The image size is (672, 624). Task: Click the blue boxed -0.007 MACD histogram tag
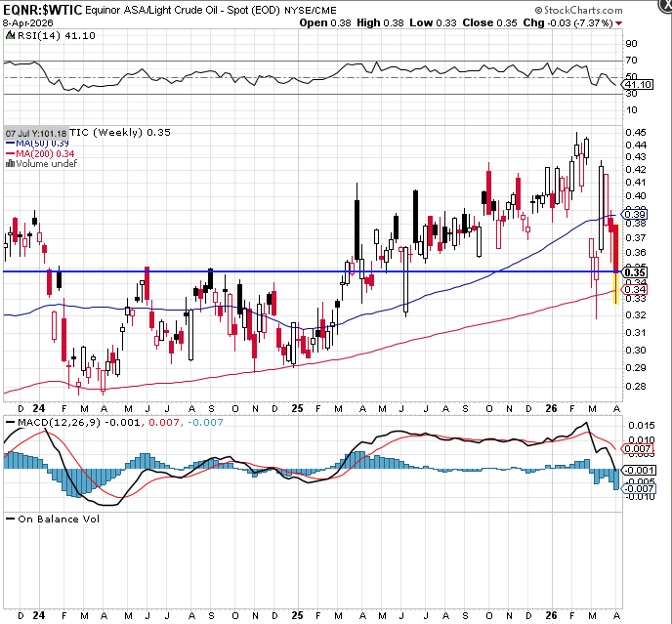638,489
